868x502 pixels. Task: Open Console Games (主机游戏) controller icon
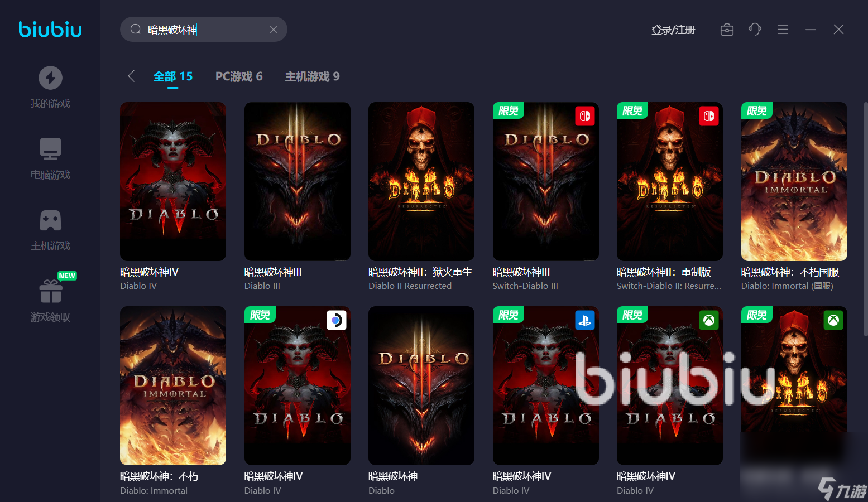point(50,220)
